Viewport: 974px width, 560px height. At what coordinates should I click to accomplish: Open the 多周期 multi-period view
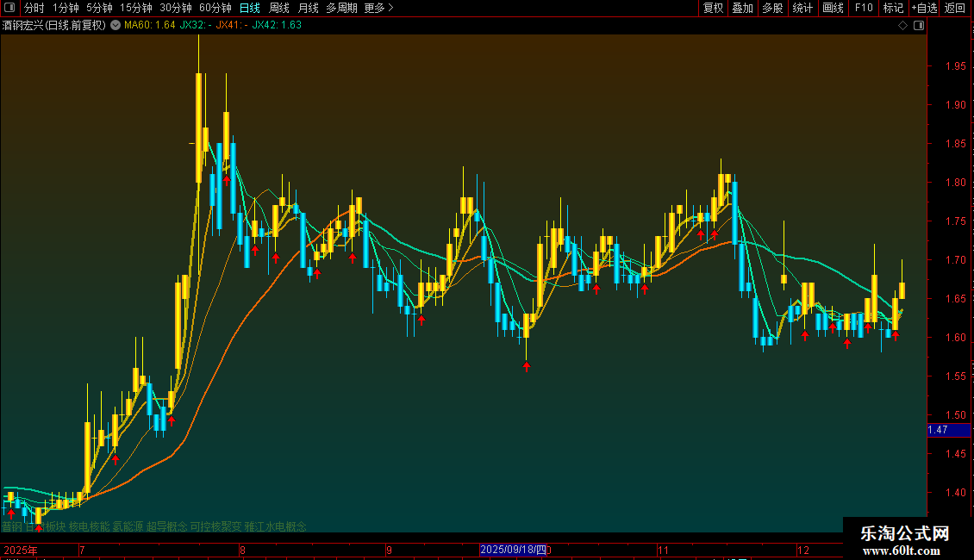341,8
